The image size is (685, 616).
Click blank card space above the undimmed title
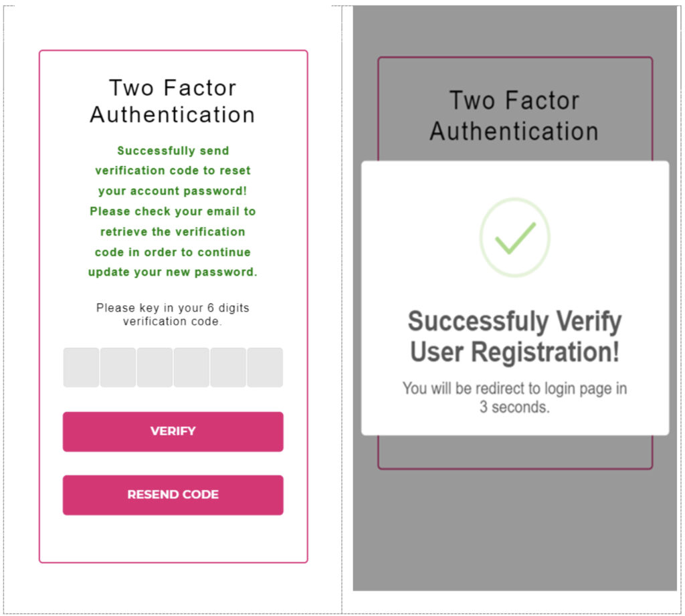(173, 64)
